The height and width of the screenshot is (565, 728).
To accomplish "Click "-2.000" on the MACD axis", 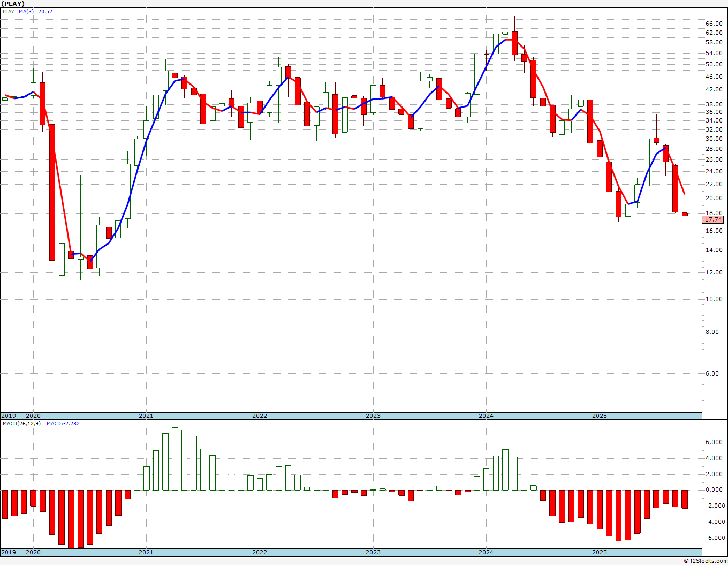I will tap(715, 506).
